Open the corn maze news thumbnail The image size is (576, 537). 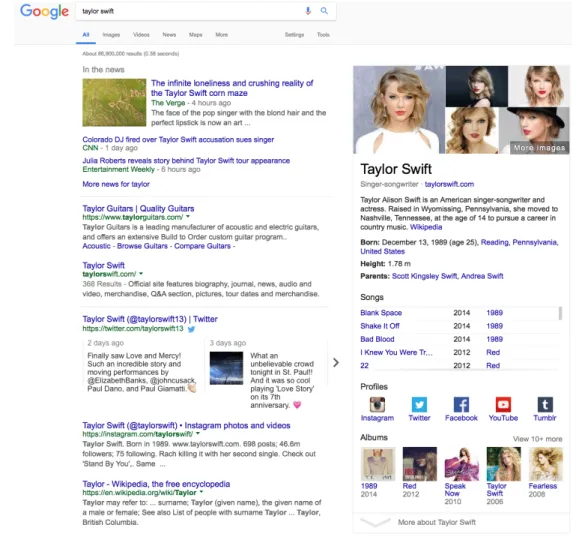tap(114, 102)
